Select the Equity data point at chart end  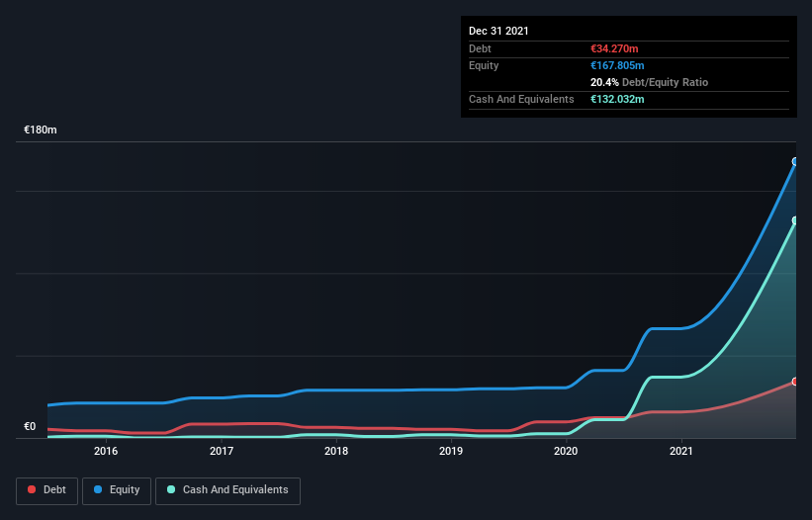pyautogui.click(x=795, y=161)
